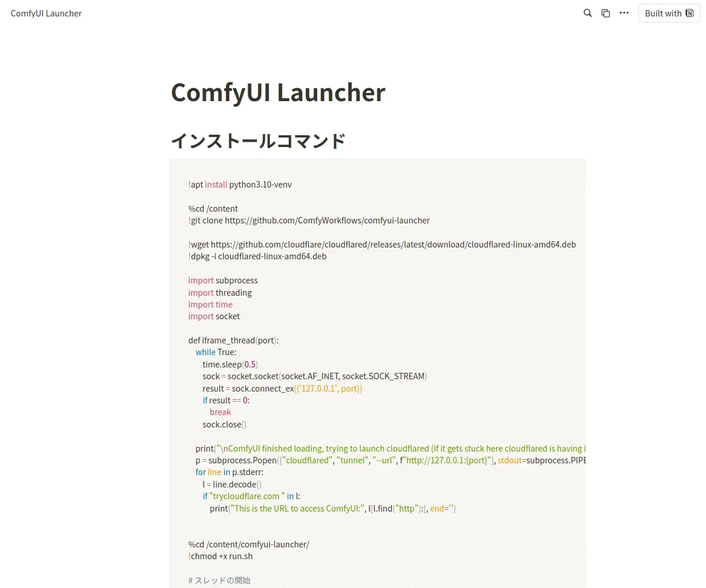Click the duplicate page icon

(605, 13)
